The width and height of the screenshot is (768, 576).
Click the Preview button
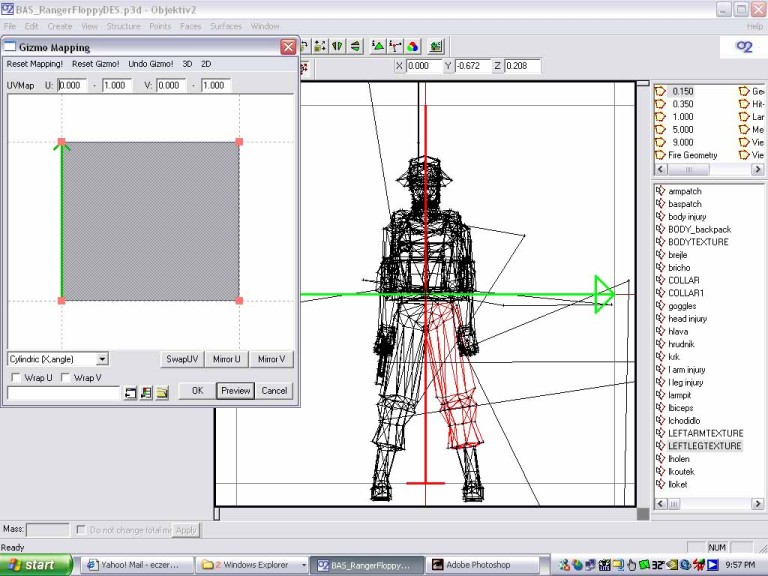coord(235,391)
